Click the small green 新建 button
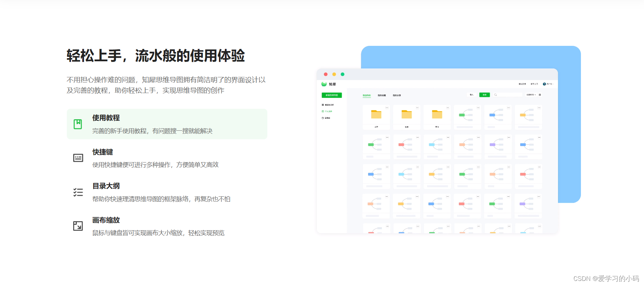The height and width of the screenshot is (285, 644). point(484,95)
